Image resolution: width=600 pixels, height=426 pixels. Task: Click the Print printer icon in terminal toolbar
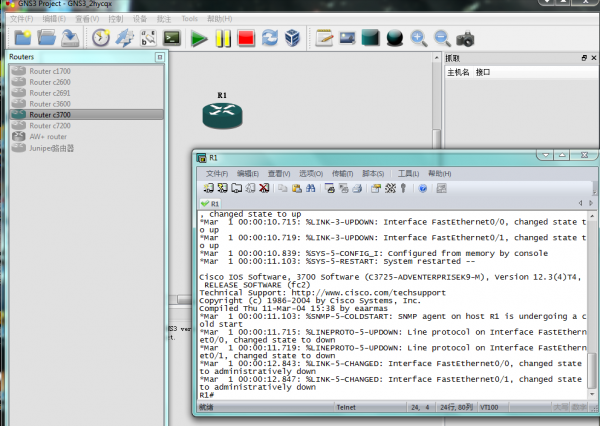point(357,188)
